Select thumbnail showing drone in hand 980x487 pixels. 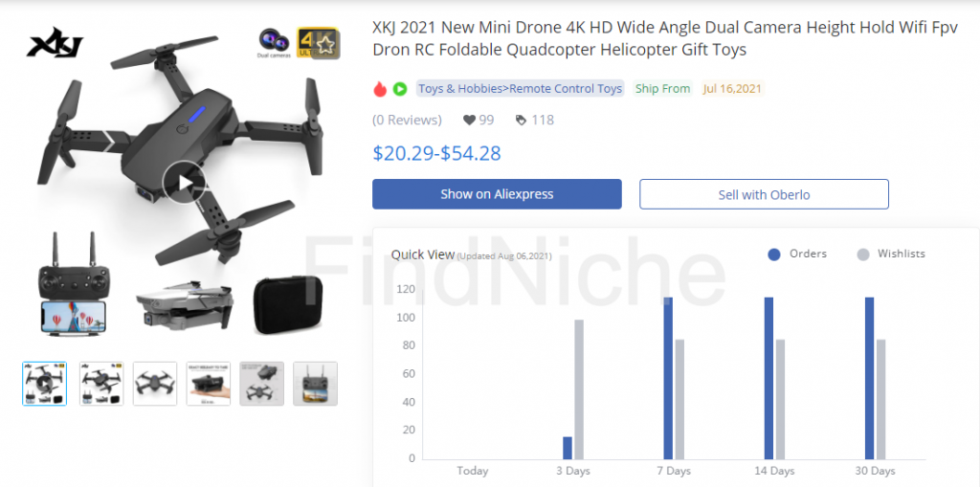(x=208, y=384)
